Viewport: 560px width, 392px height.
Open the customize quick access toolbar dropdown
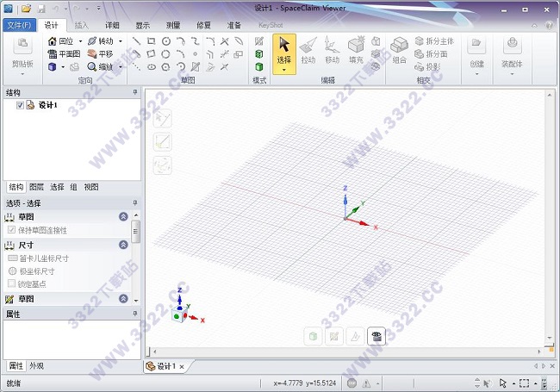coord(99,9)
